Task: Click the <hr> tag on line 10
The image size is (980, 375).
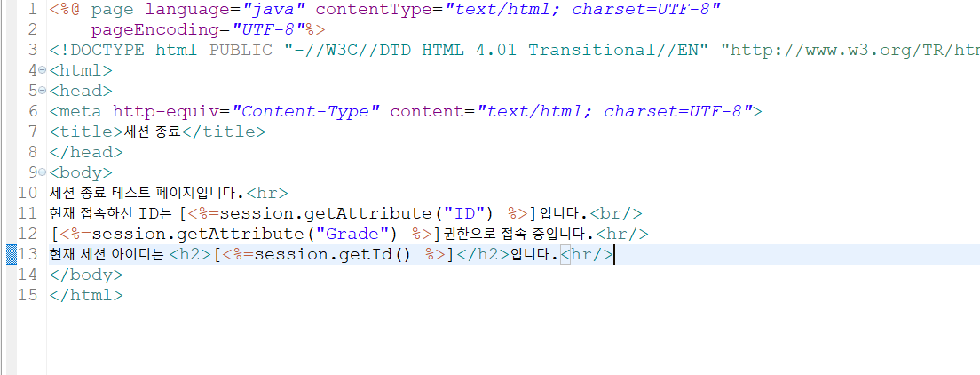Action: 267,194
